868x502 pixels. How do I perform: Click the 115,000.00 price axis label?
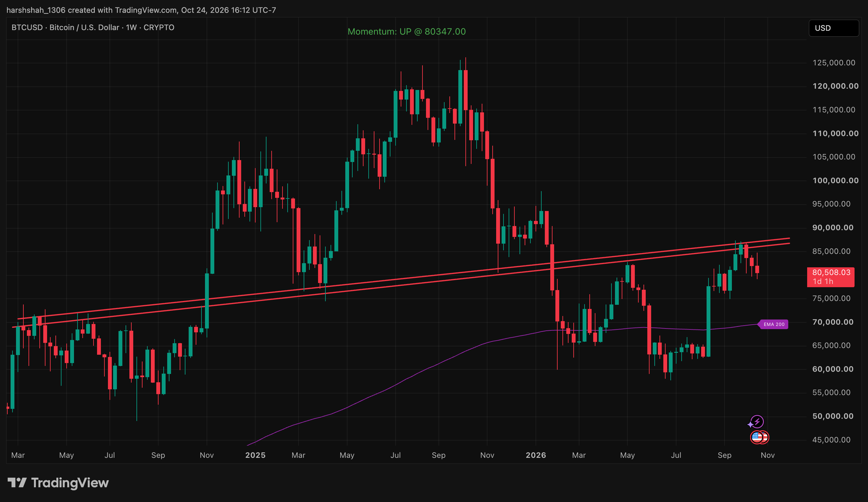coord(834,110)
